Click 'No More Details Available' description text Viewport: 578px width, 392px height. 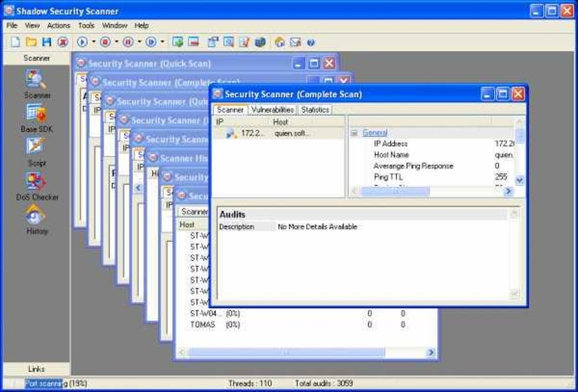point(317,227)
